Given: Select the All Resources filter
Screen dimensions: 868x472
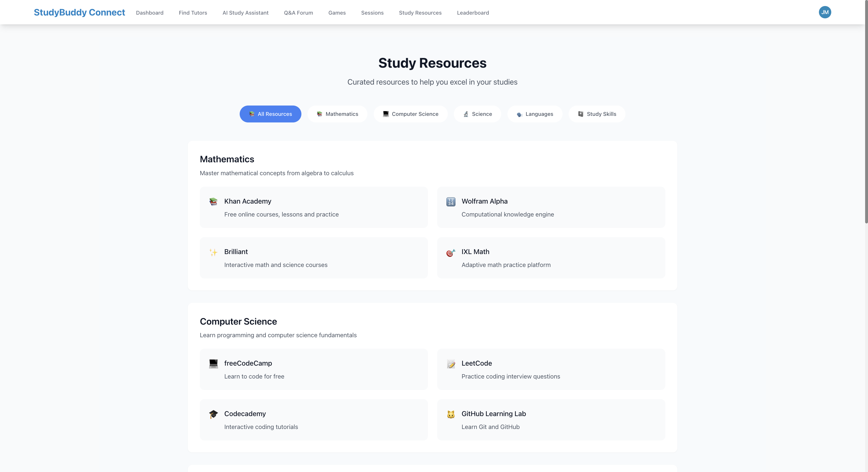Looking at the screenshot, I should [270, 114].
